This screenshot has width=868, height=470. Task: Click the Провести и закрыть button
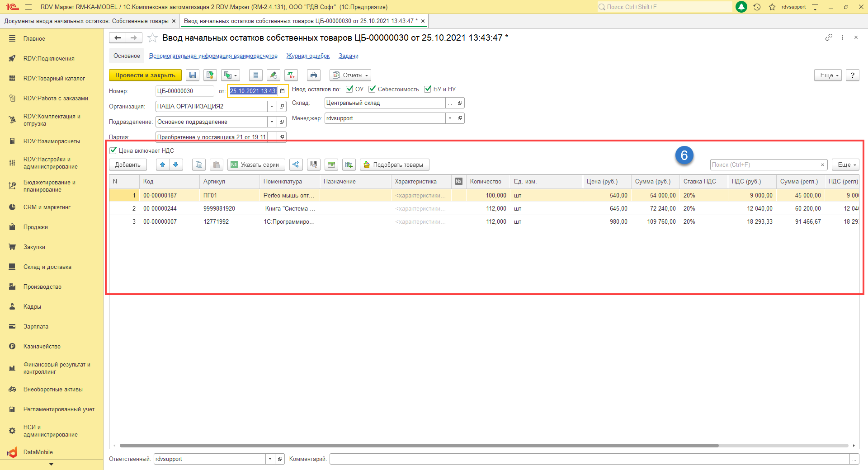point(145,75)
